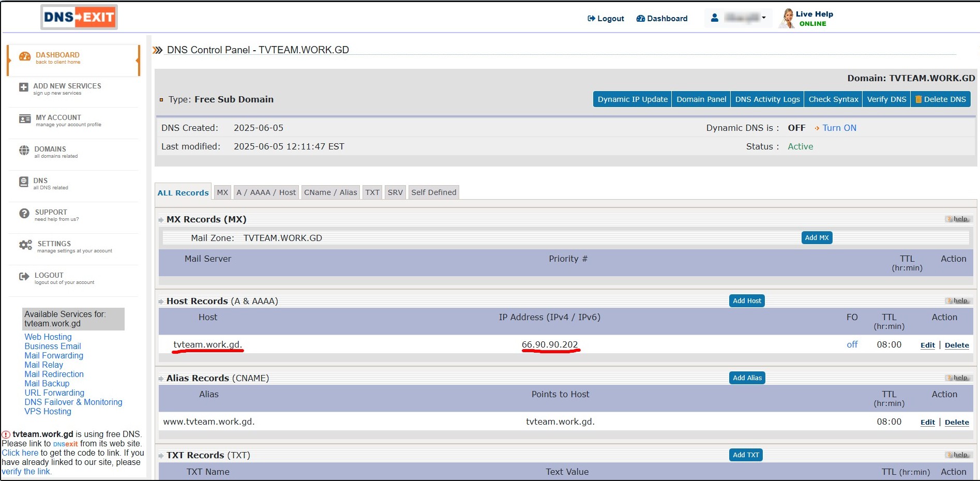Click the Domains globe icon

coord(24,151)
